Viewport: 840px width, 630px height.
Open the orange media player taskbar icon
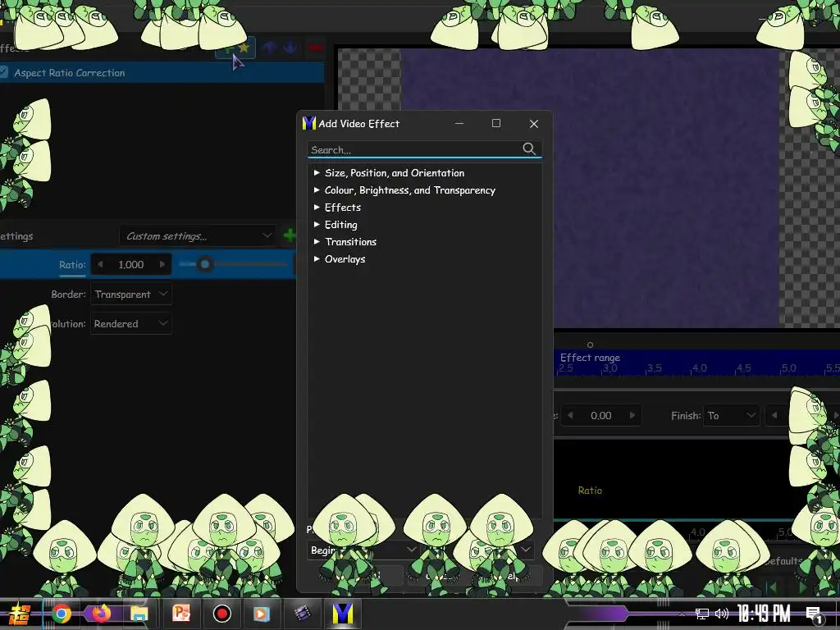(x=262, y=614)
